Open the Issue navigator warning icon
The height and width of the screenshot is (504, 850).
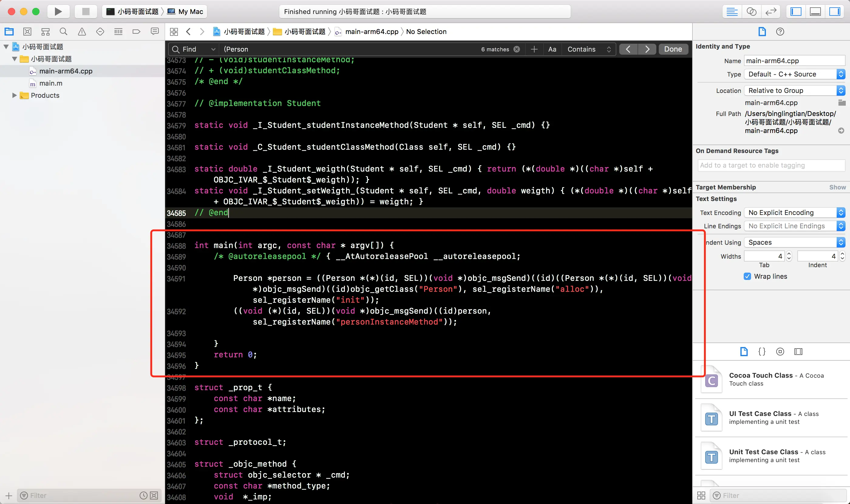point(82,32)
